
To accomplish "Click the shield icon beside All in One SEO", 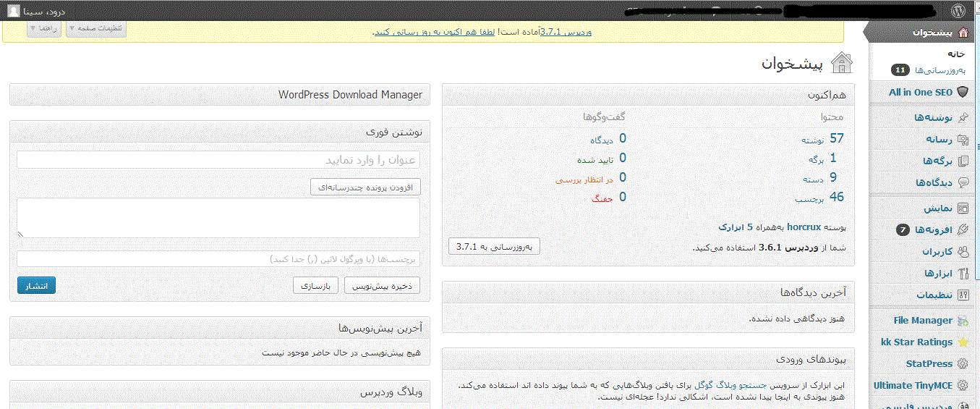I will coord(963,93).
